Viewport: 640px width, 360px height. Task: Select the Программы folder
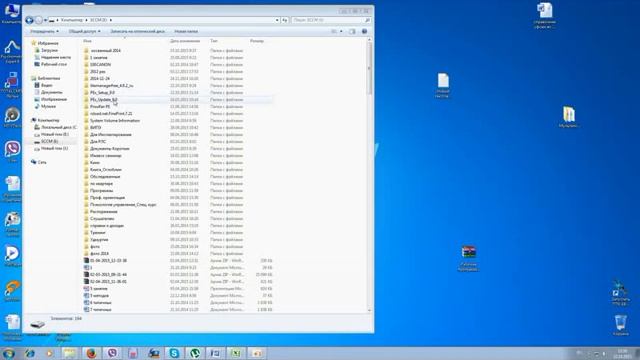pyautogui.click(x=101, y=191)
